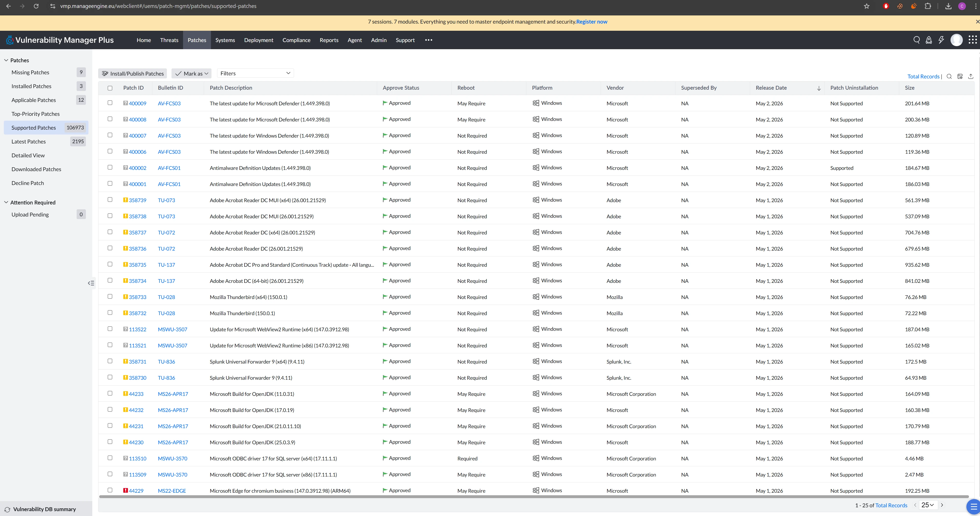Open the browser extensions puzzle icon

tap(928, 6)
